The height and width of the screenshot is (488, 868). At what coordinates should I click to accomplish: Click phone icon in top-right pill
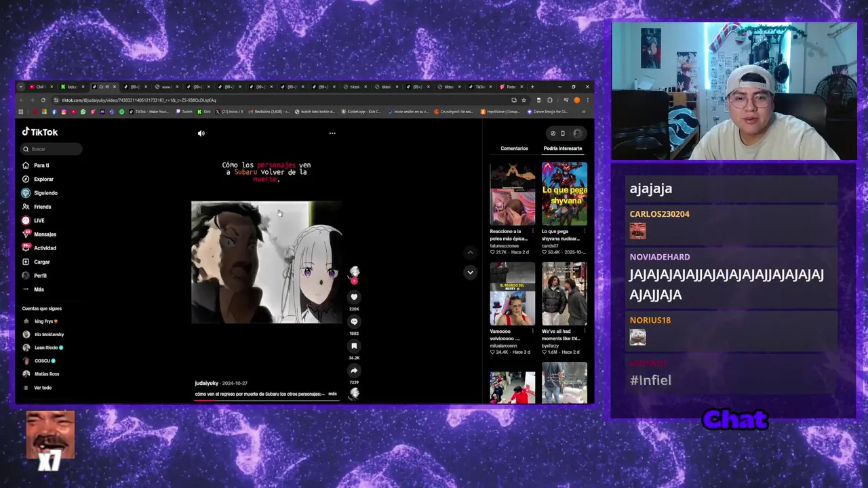coord(562,134)
